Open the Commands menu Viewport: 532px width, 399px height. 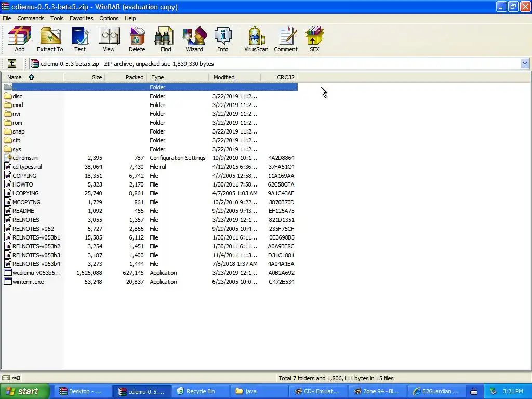coord(31,18)
